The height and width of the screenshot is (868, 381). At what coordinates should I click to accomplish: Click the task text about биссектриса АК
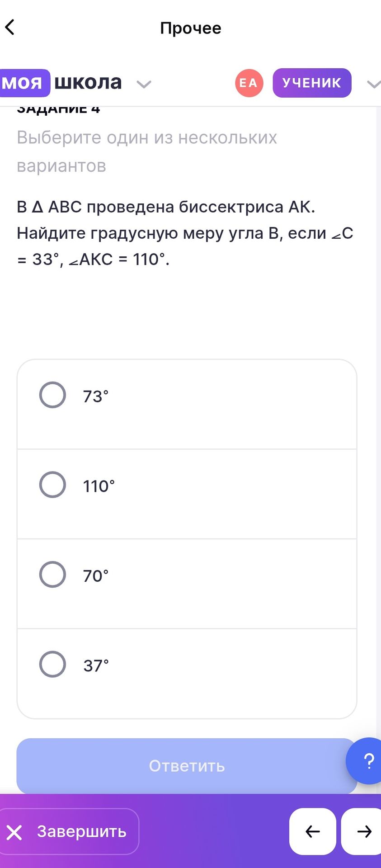[185, 233]
